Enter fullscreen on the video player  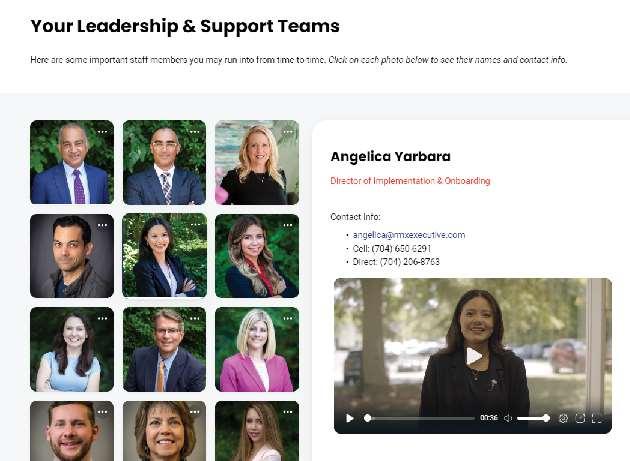(597, 418)
